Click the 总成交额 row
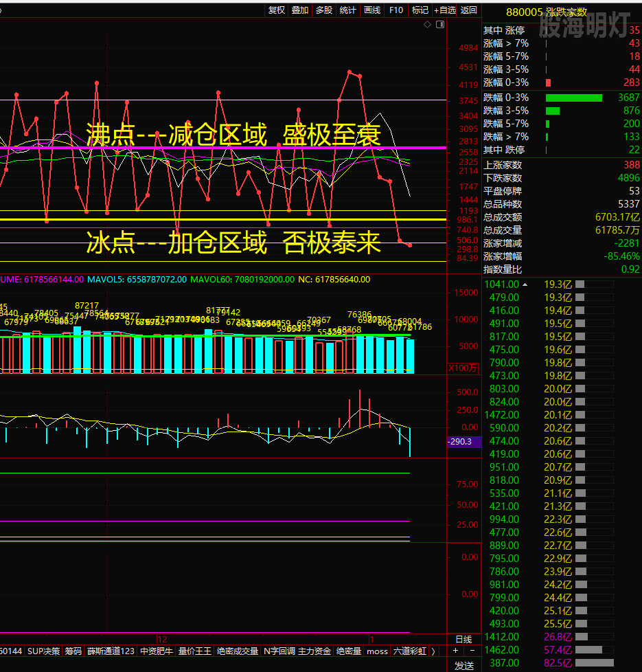 pos(562,217)
